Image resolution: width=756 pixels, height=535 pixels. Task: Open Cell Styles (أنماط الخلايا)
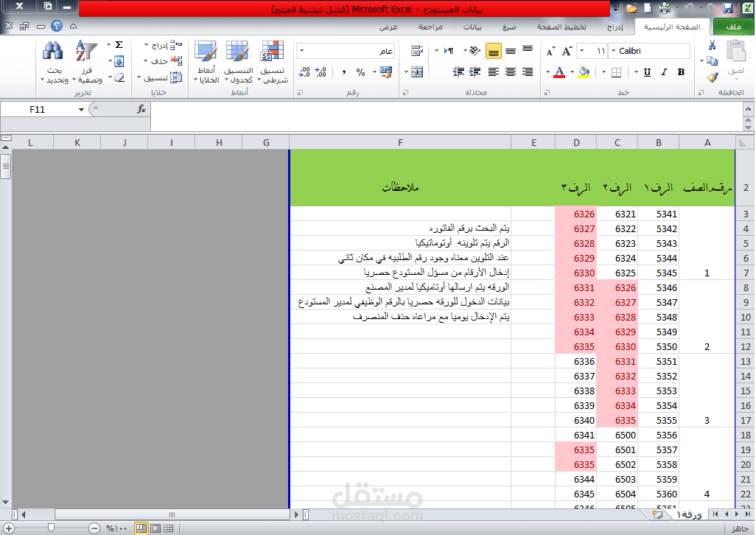206,62
